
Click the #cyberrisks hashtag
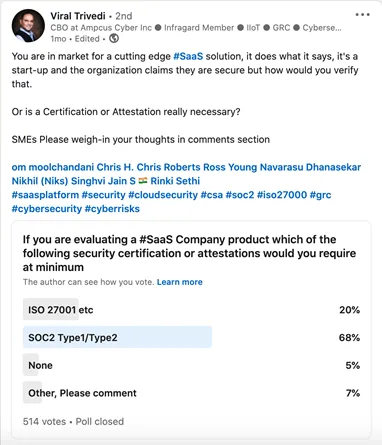click(112, 209)
